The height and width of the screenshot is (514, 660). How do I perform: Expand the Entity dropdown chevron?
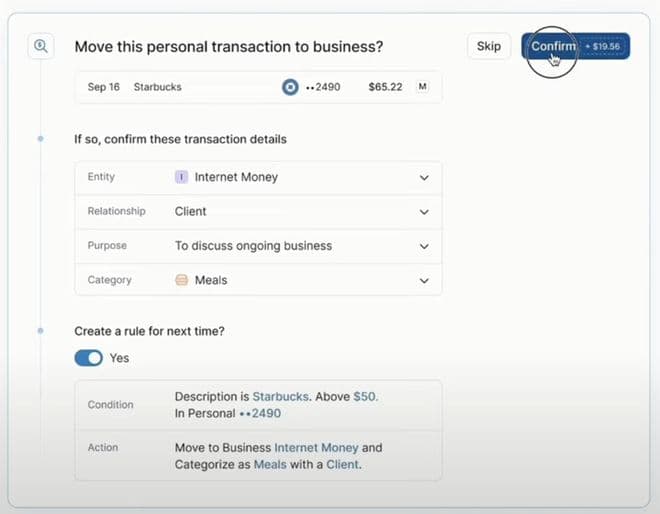424,177
